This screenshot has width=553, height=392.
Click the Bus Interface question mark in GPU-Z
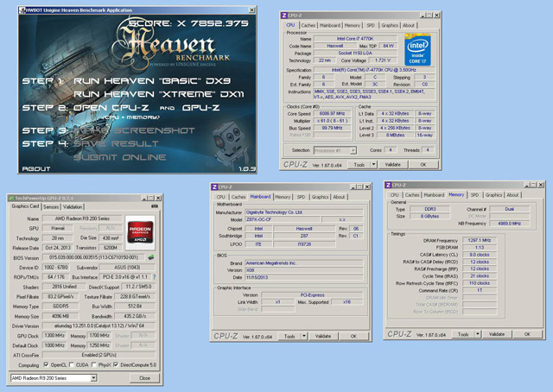click(x=154, y=277)
